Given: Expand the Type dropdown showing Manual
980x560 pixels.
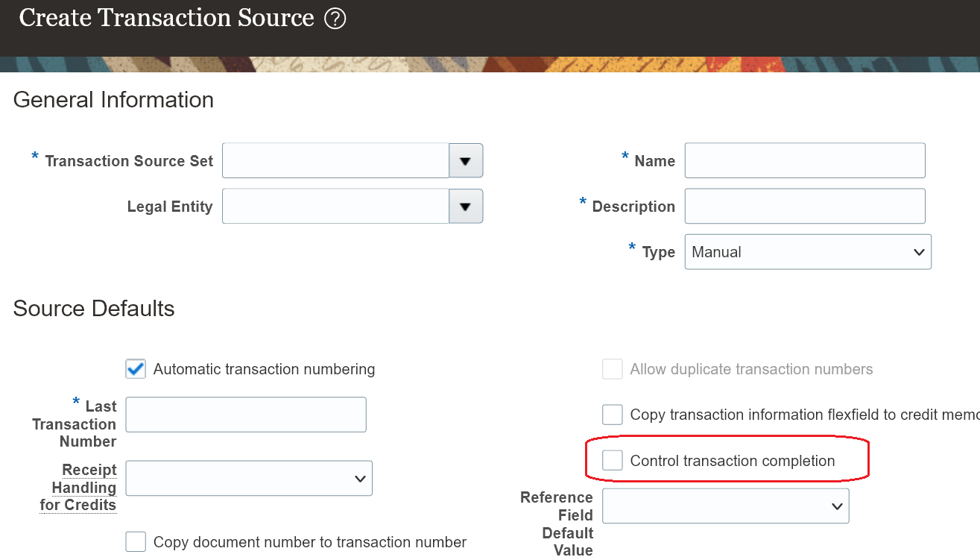Looking at the screenshot, I should [x=807, y=252].
